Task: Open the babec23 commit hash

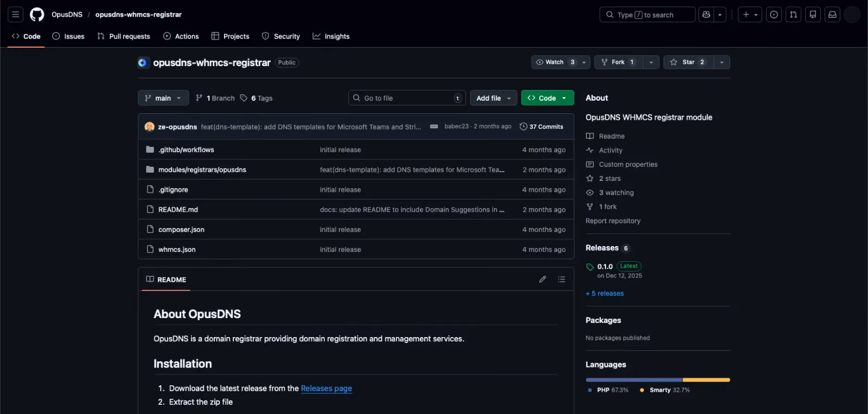Action: 456,126
